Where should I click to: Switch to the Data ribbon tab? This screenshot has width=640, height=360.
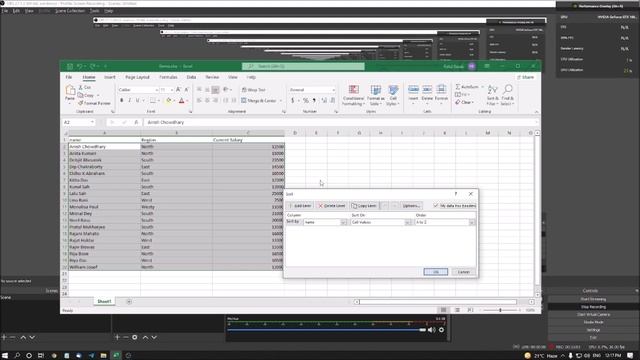click(191, 77)
